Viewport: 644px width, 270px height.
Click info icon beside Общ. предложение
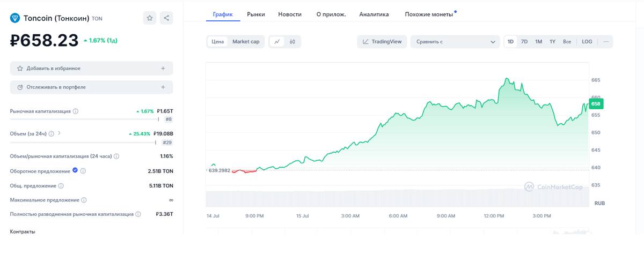61,186
